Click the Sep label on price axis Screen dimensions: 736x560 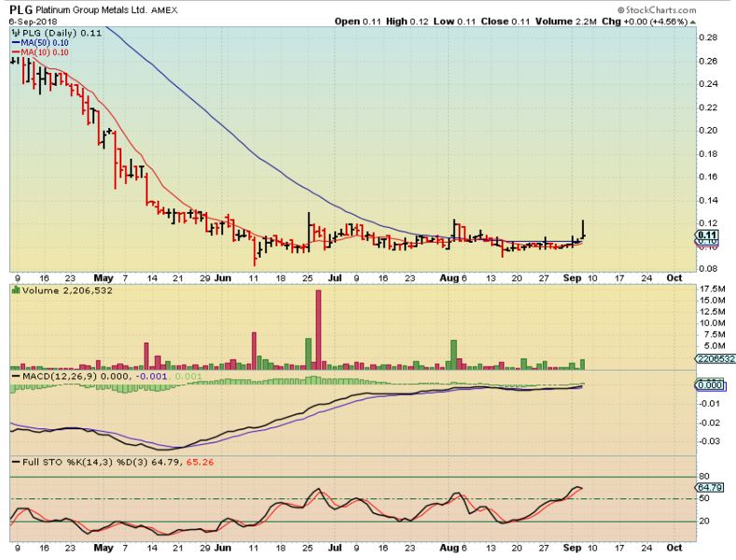[x=573, y=277]
